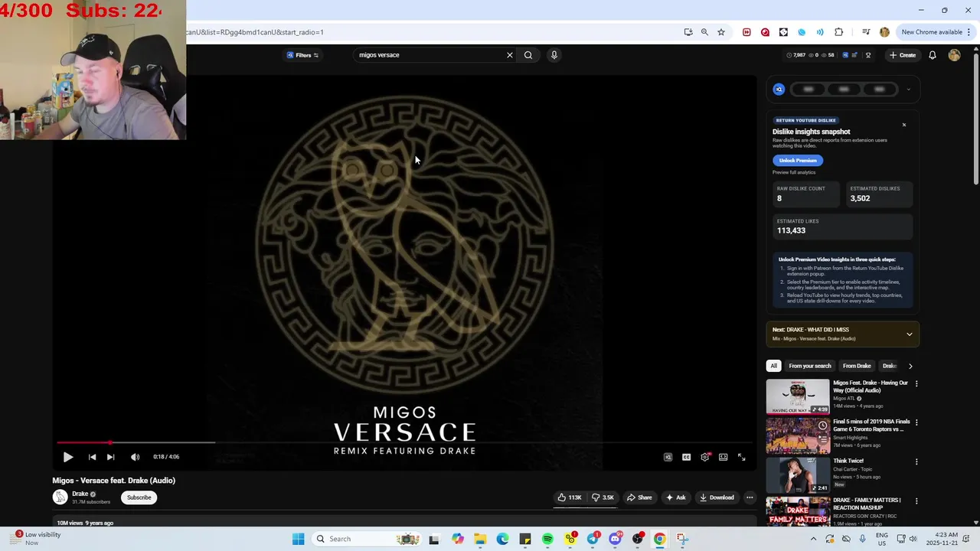Viewport: 980px width, 551px height.
Task: Open the YouTube notifications bell
Action: 933,55
